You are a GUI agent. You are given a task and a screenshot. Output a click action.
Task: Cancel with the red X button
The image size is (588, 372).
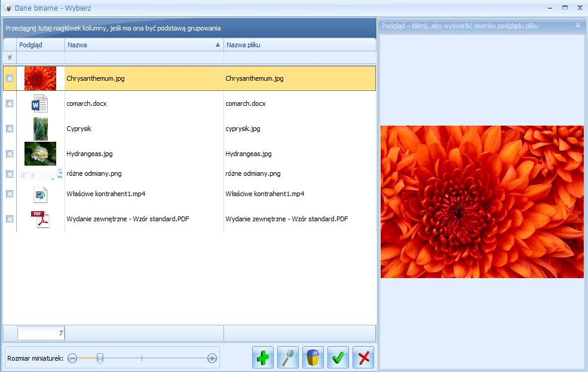pyautogui.click(x=363, y=358)
